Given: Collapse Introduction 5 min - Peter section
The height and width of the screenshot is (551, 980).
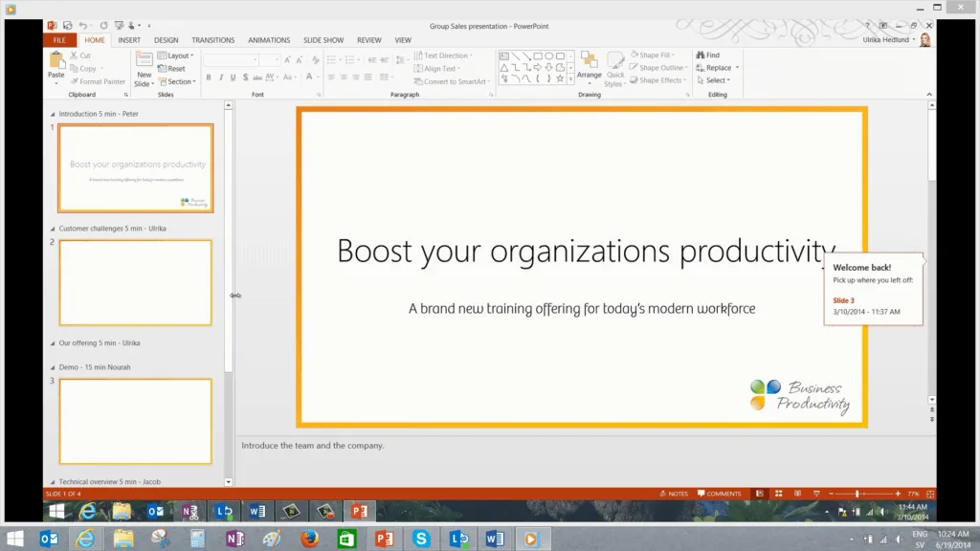Looking at the screenshot, I should pos(53,115).
